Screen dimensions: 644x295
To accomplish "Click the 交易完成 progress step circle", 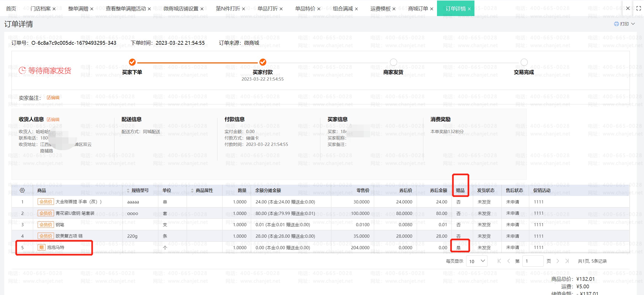I will point(524,62).
